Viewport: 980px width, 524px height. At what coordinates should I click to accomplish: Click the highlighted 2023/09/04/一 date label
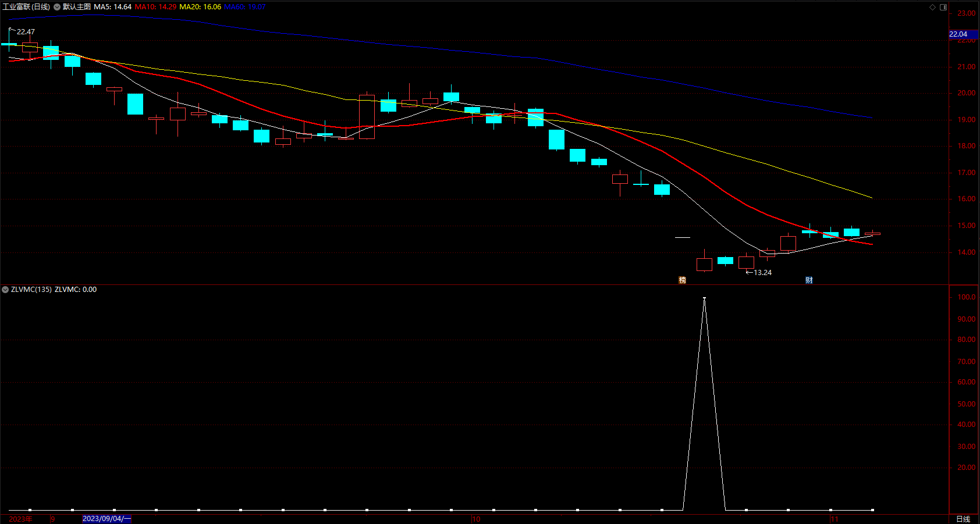click(x=107, y=519)
